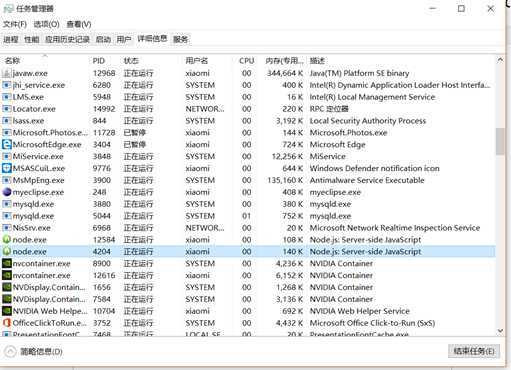Click 简略信息(D) link text

[x=41, y=351]
